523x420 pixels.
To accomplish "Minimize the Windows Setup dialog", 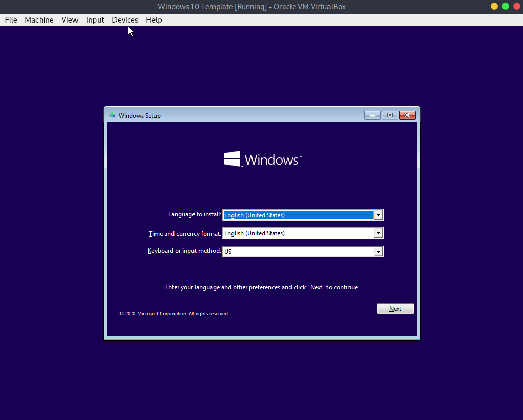I will tap(372, 115).
